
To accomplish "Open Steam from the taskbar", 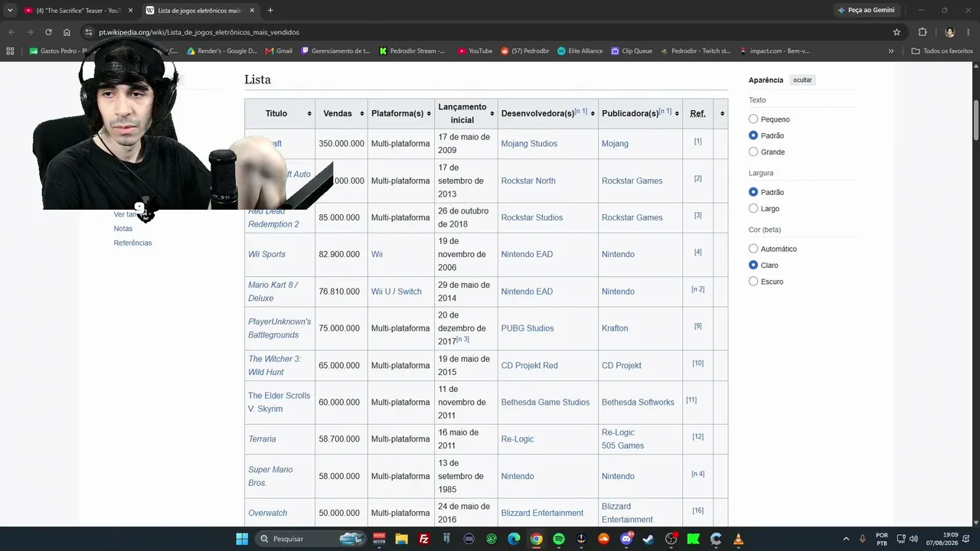I will coord(648,539).
